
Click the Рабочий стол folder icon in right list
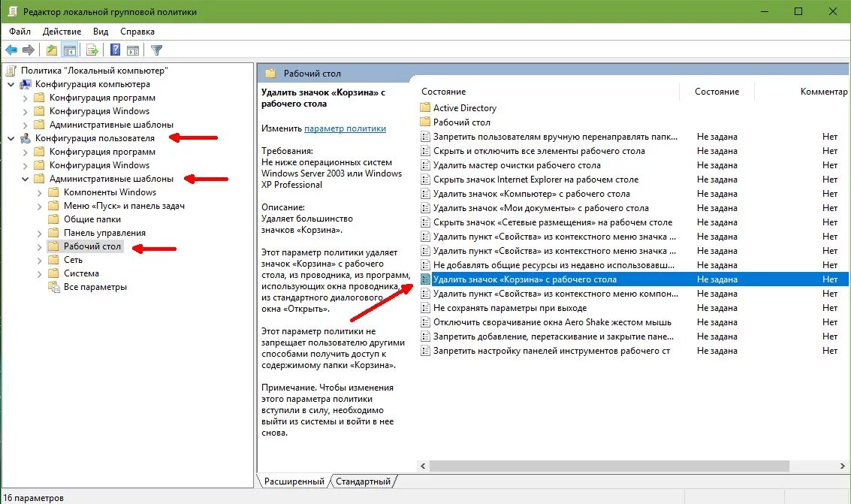(x=425, y=122)
